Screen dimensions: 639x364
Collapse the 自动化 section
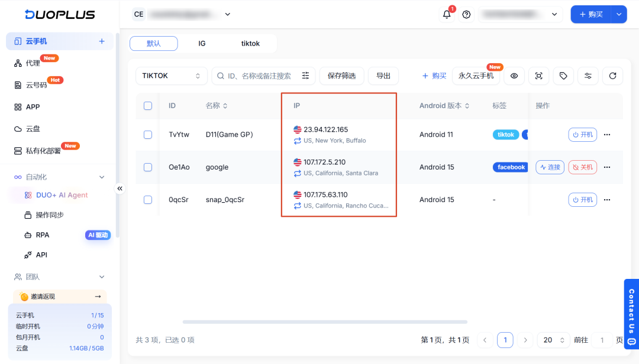click(x=102, y=177)
